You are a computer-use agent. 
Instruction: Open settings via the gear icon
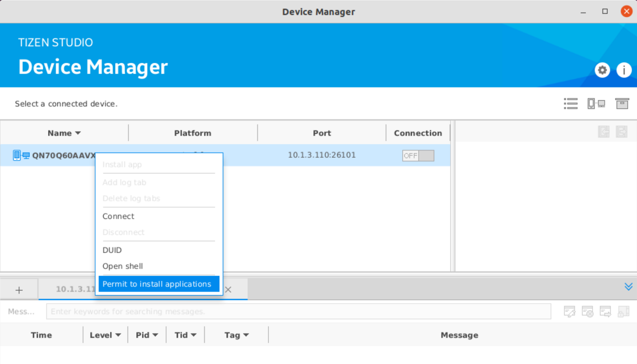(x=603, y=71)
